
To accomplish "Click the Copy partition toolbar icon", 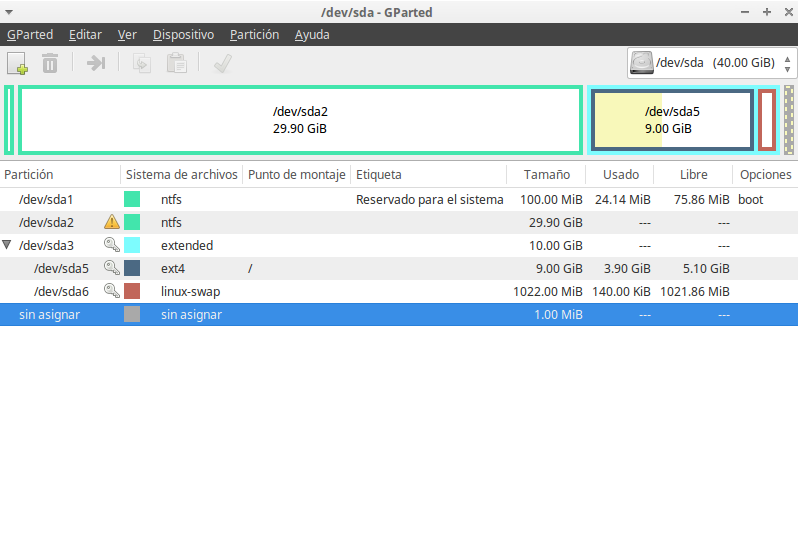I will click(141, 64).
